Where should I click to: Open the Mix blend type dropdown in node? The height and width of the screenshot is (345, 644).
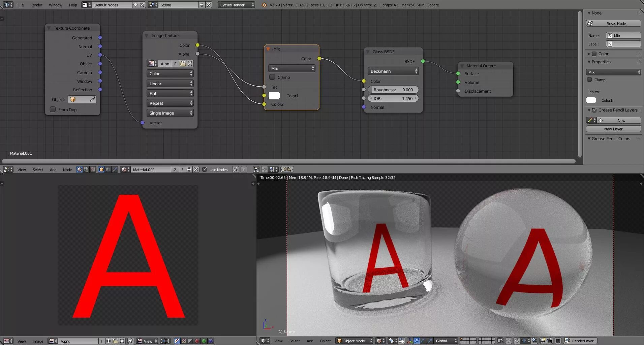(292, 68)
